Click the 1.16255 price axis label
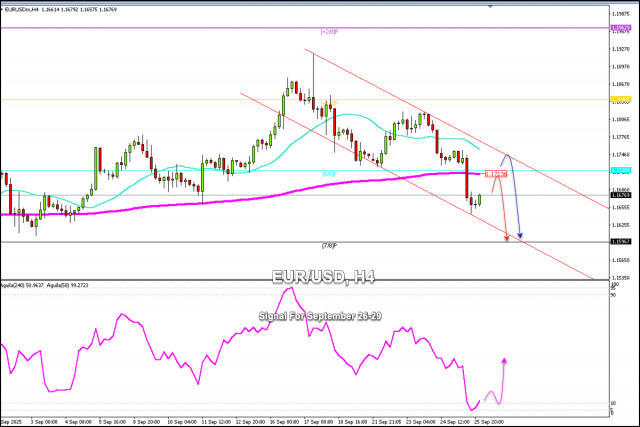The image size is (640, 427). (620, 225)
